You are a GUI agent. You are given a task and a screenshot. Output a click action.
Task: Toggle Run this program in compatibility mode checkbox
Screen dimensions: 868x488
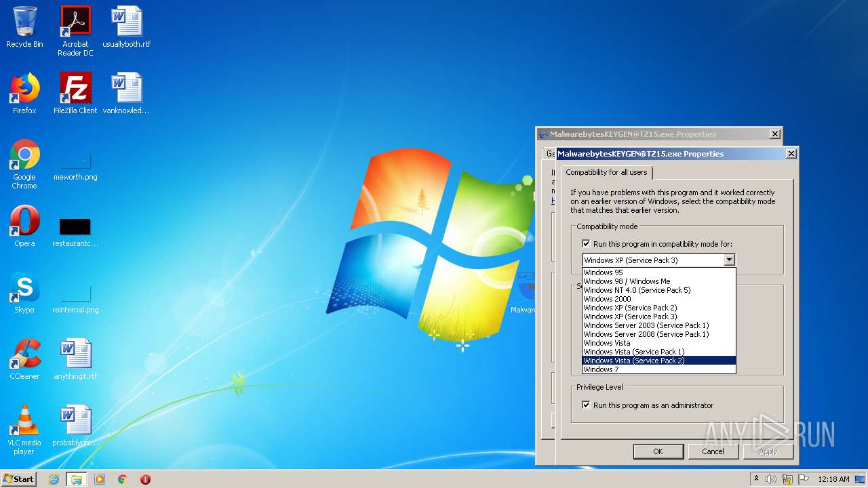point(587,244)
